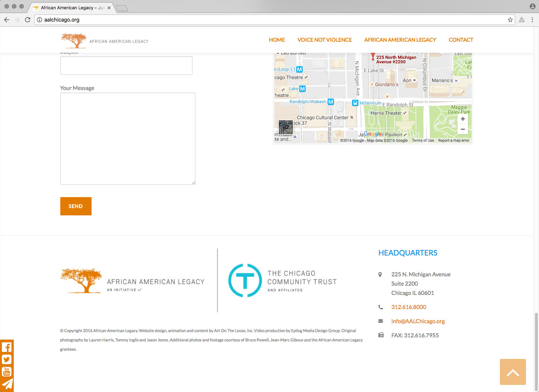Image resolution: width=539 pixels, height=392 pixels.
Task: Click the scroll-to-top arrow button
Action: click(513, 372)
